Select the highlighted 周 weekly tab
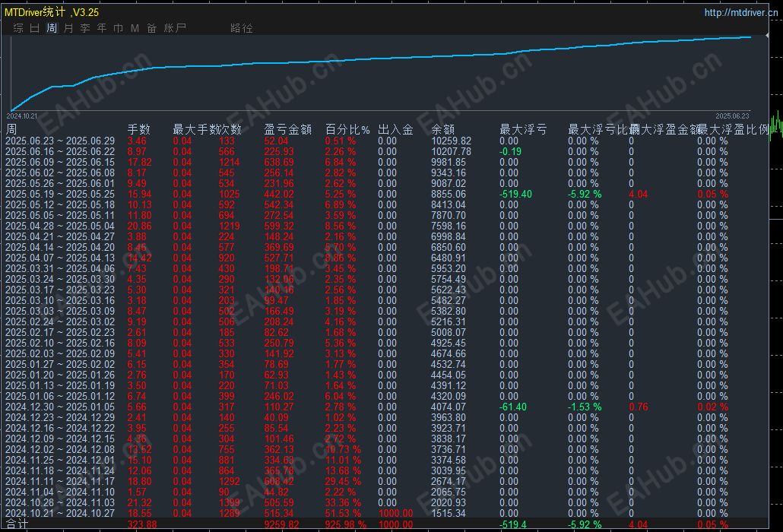Viewport: 783px width, 532px height. point(52,28)
